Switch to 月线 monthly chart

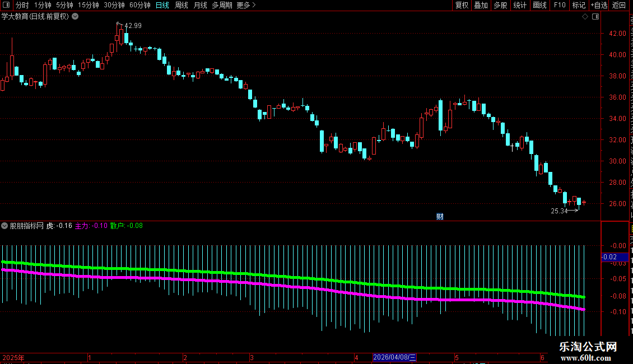coord(200,5)
